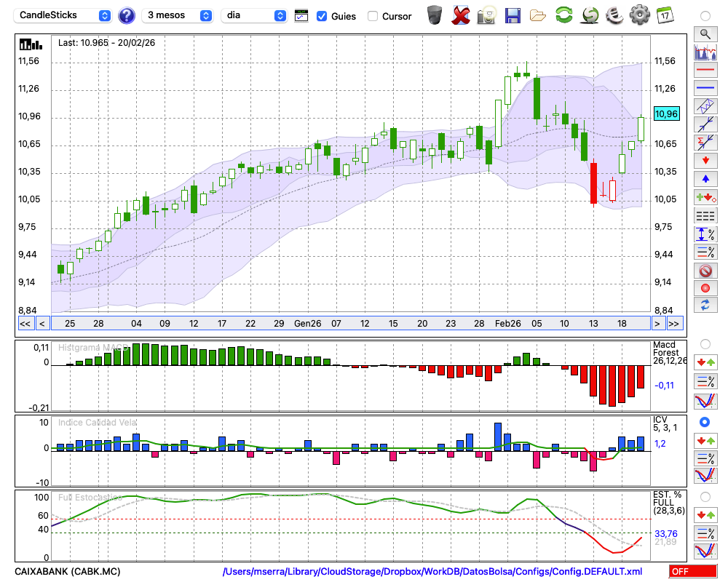Click the Config.DEFAULT.xml file path link
This screenshot has width=728, height=582.
pos(432,571)
